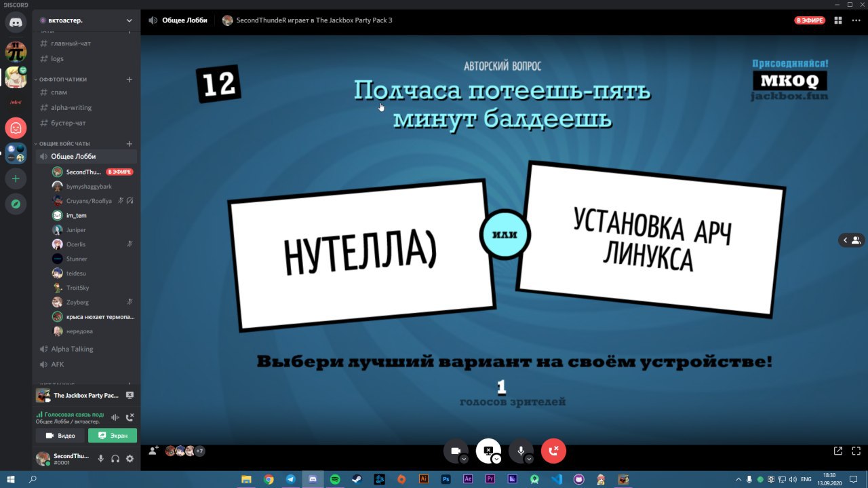Image resolution: width=868 pixels, height=488 pixels.
Task: Switch to grid layout view
Action: tap(838, 20)
